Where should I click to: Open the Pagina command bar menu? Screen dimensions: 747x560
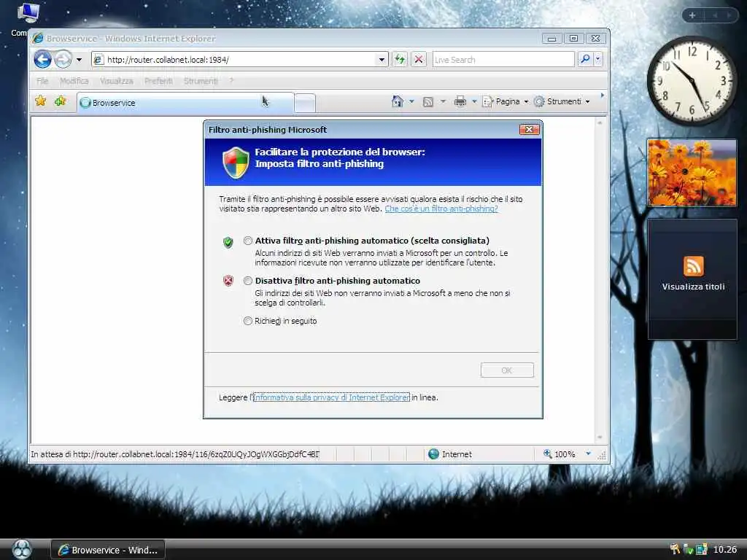pyautogui.click(x=506, y=101)
